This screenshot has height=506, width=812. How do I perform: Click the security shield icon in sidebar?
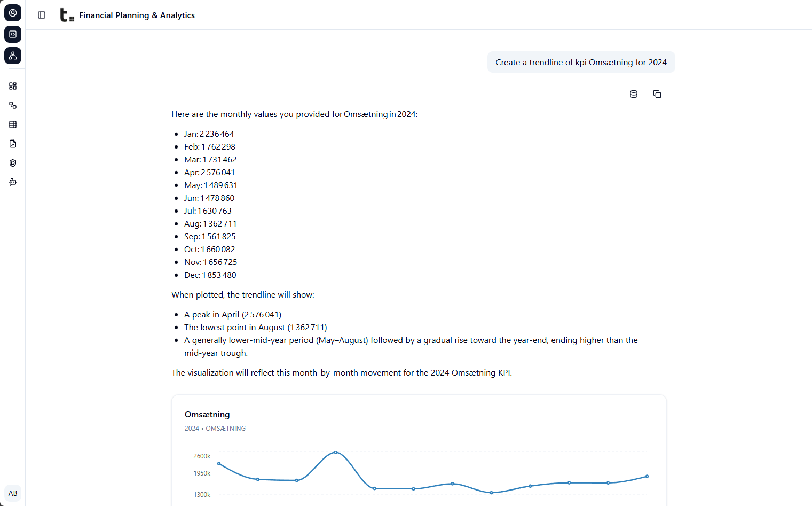pos(12,162)
